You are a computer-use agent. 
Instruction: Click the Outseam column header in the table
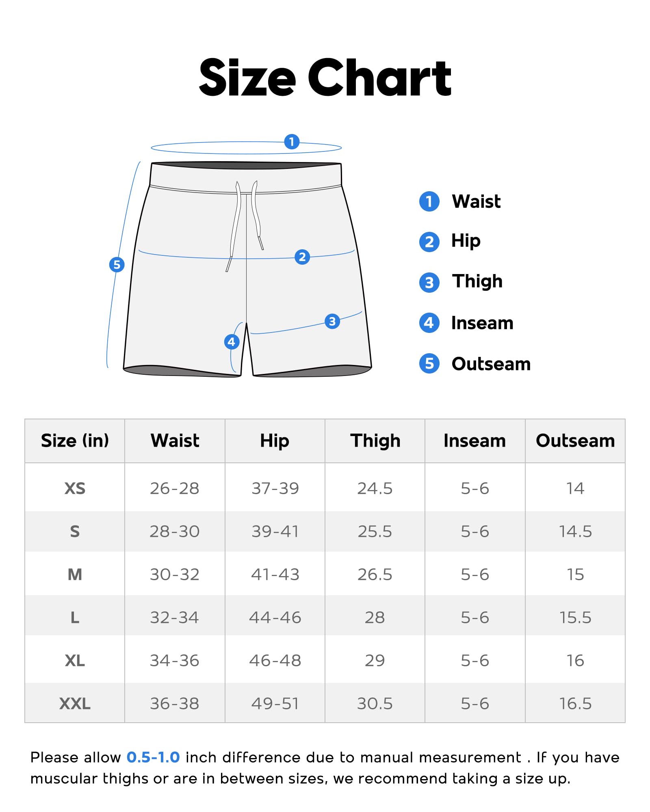tap(575, 441)
